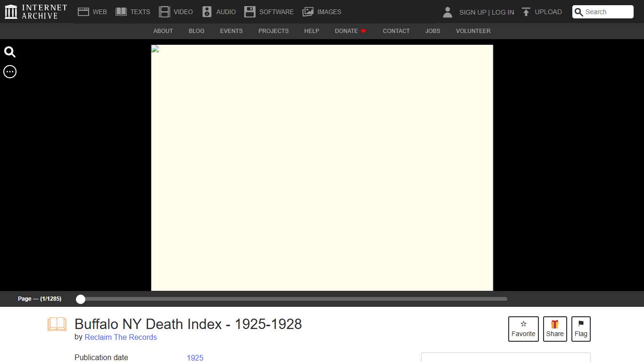The height and width of the screenshot is (362, 644).
Task: Click the 1925 publication date link
Action: 195,358
